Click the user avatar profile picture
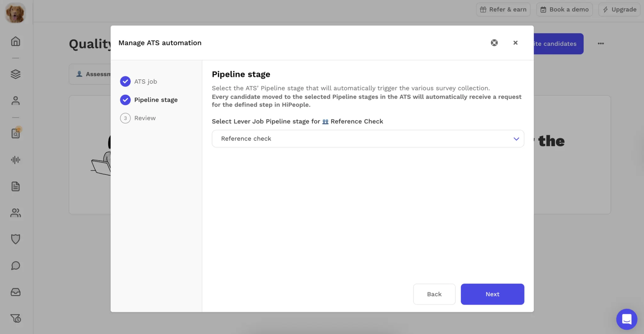The height and width of the screenshot is (334, 644). point(15,13)
